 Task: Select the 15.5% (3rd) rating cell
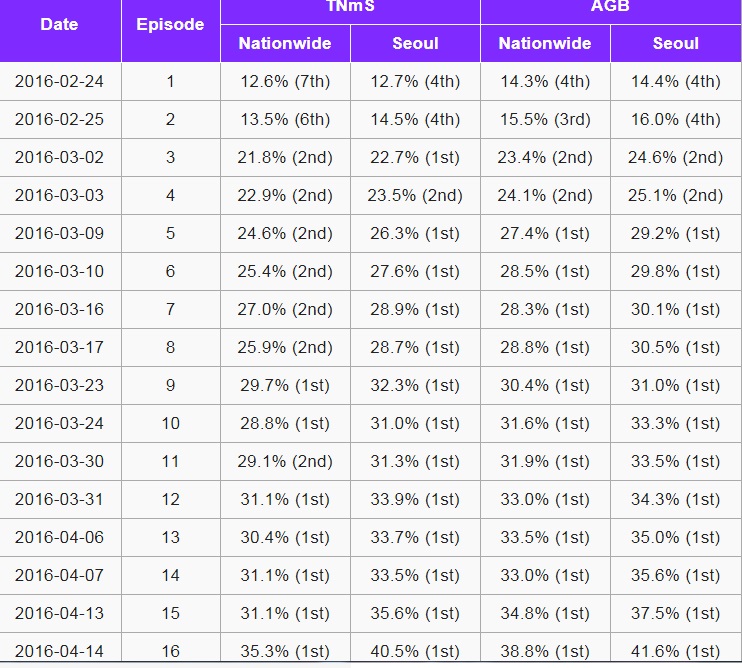(545, 120)
